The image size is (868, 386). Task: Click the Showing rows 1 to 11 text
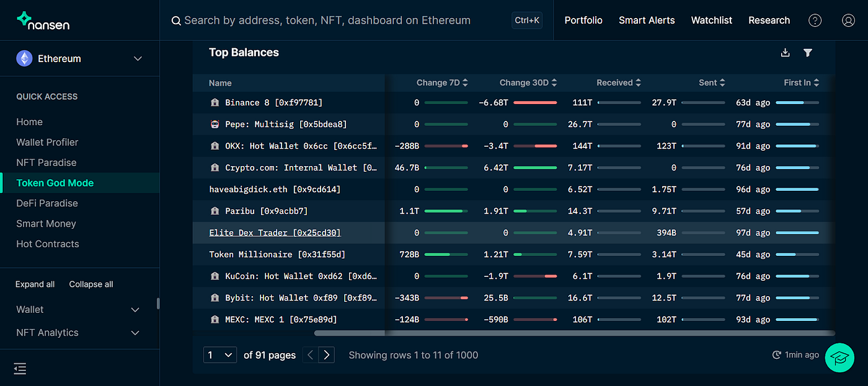tap(413, 355)
